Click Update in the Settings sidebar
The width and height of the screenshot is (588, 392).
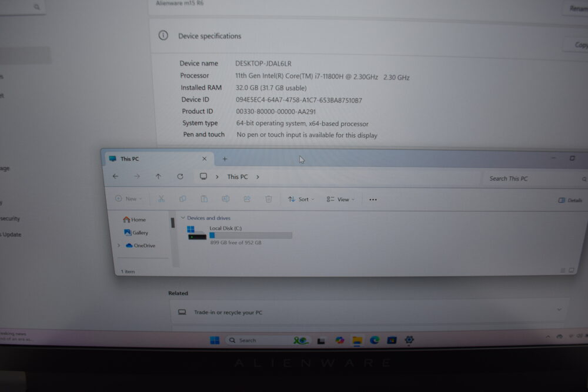point(12,234)
